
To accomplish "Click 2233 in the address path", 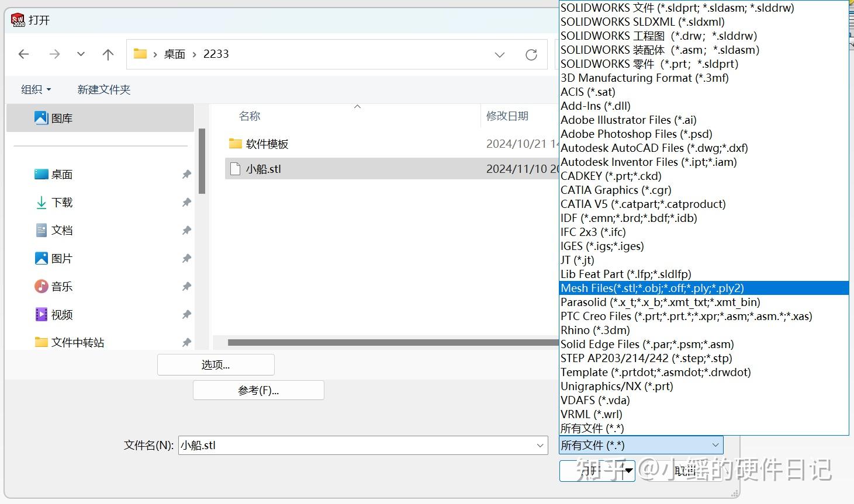I will pyautogui.click(x=216, y=54).
